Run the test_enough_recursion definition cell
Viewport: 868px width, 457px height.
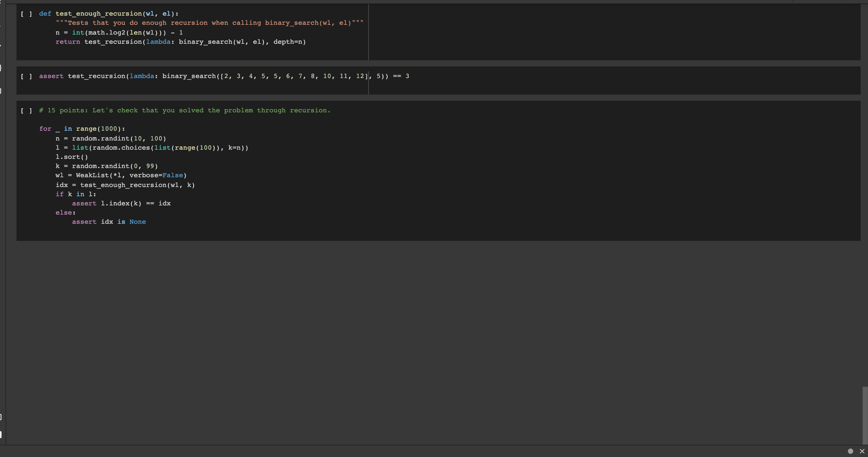pyautogui.click(x=26, y=14)
